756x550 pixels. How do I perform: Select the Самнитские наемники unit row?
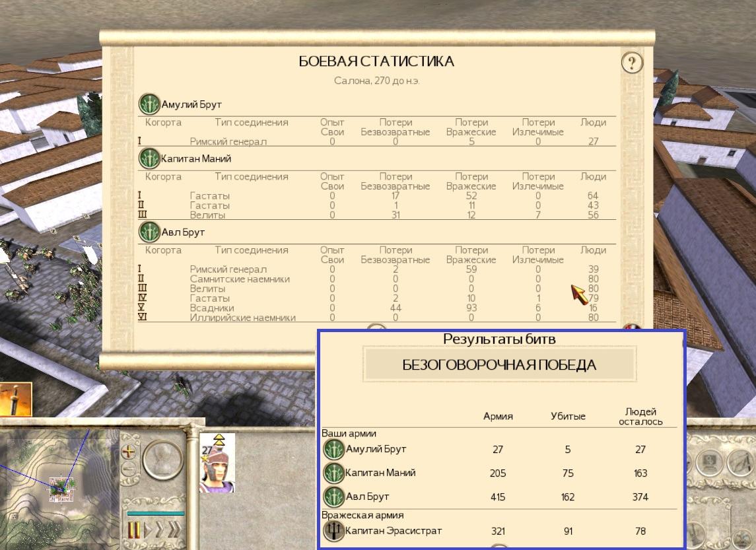[376, 279]
